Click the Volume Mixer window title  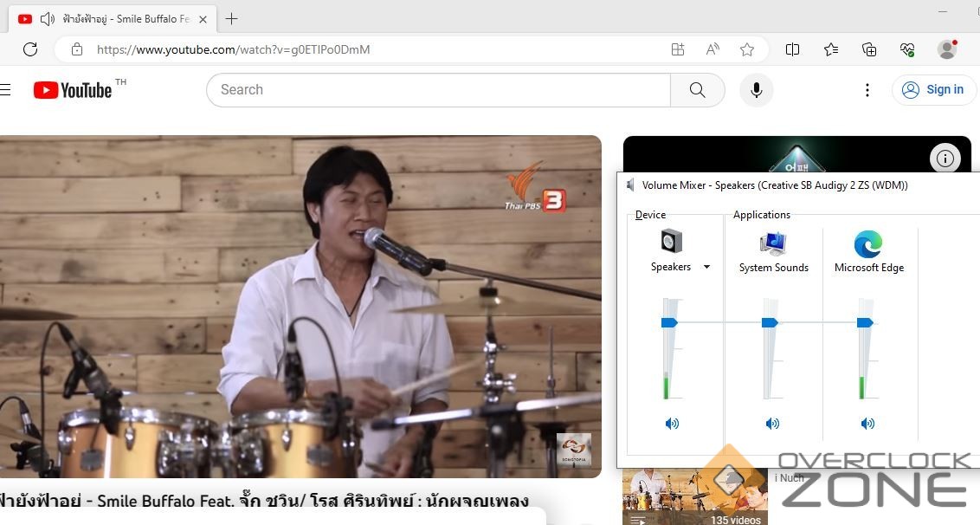(775, 185)
